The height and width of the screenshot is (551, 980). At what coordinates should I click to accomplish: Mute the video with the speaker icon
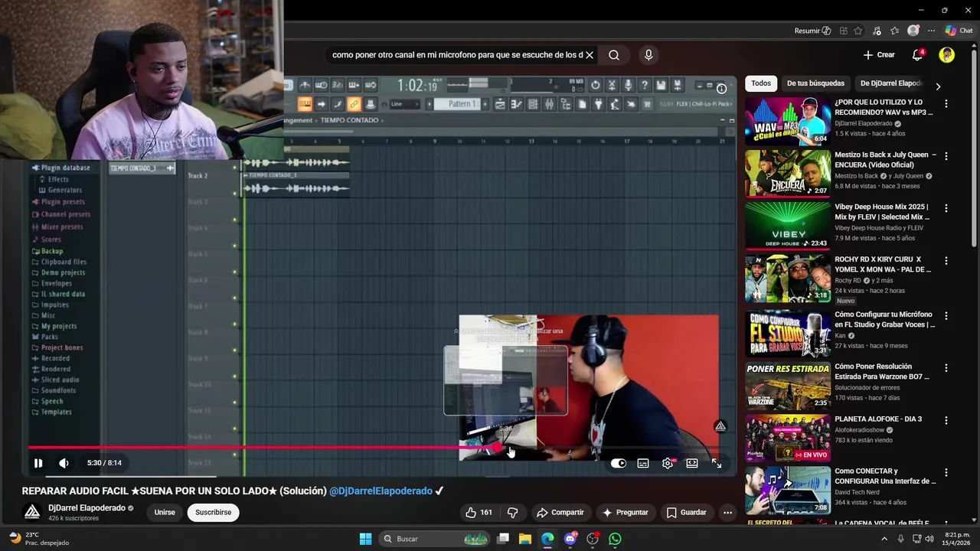click(64, 463)
